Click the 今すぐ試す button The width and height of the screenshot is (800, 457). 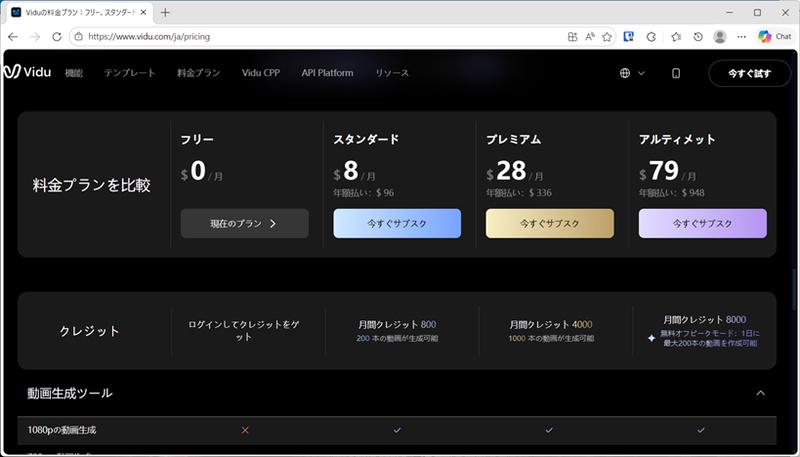click(x=749, y=73)
